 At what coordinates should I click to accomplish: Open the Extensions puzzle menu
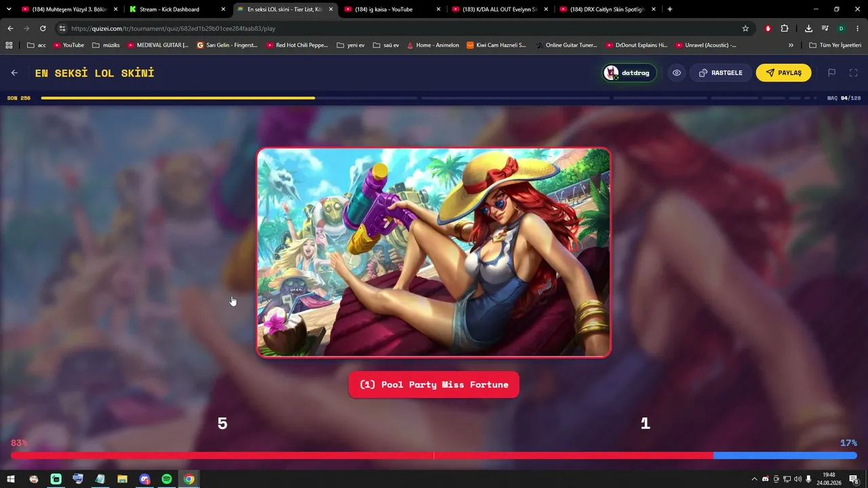pyautogui.click(x=785, y=28)
